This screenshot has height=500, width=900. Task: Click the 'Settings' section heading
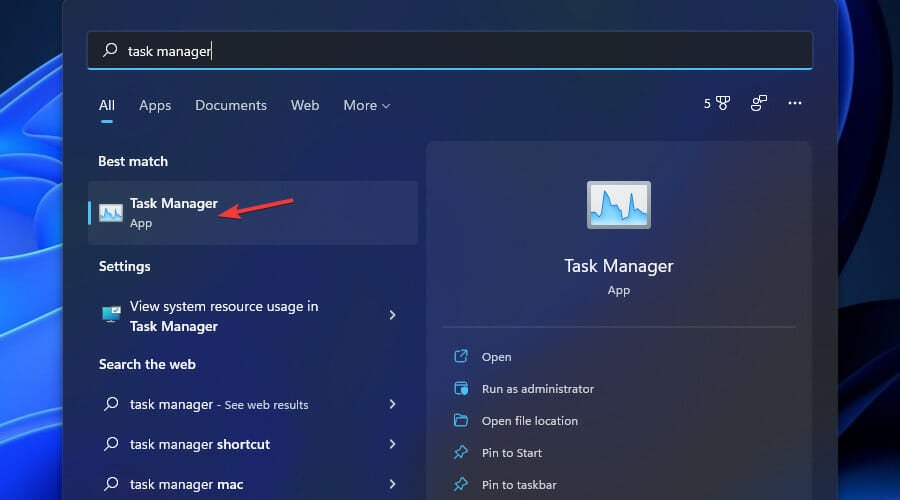[125, 266]
